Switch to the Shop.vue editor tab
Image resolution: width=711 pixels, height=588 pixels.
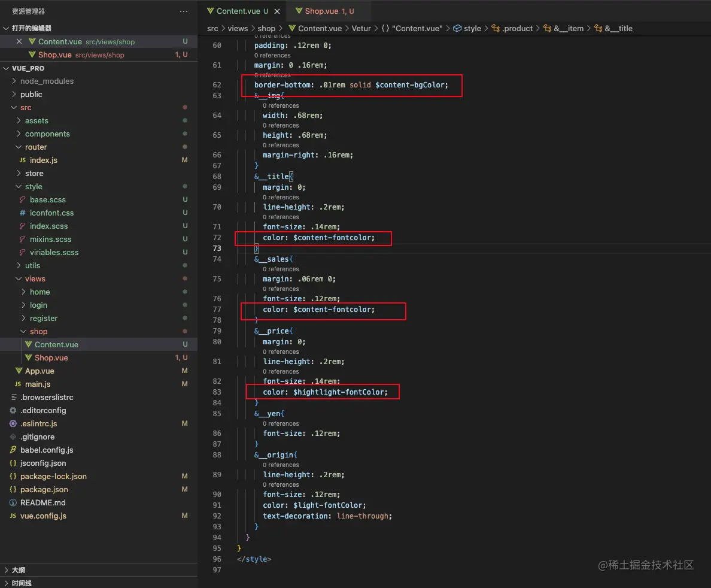329,11
